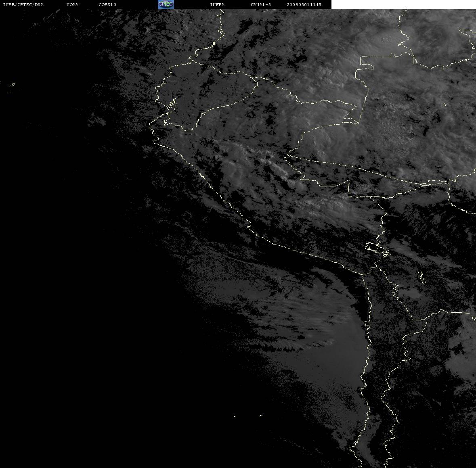Click the INPE/CPTEC/DSA header text

point(23,4)
